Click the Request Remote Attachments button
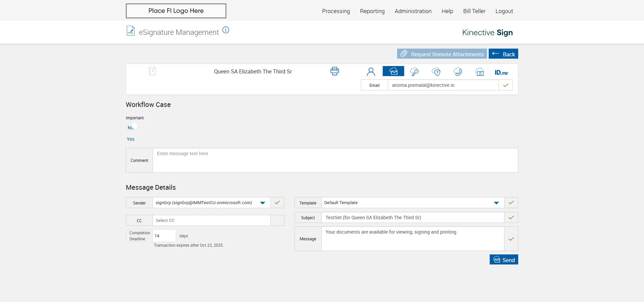This screenshot has height=302, width=644. [442, 54]
